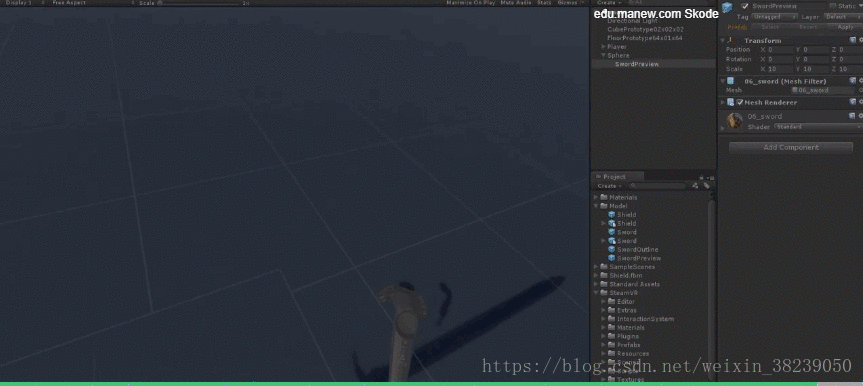
Task: Open 06_sword material help icon
Action: (853, 116)
